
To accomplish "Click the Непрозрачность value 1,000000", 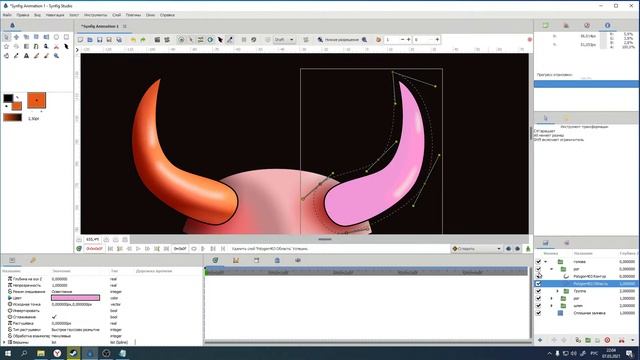I will (x=60, y=285).
